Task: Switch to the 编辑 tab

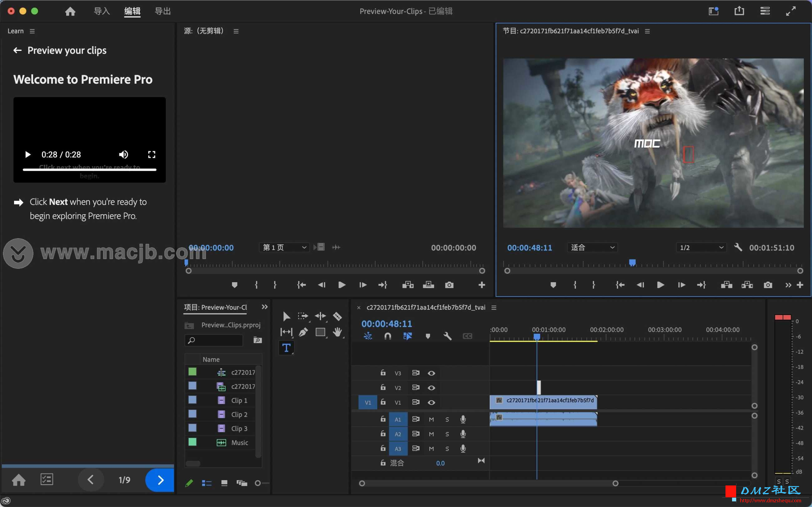Action: coord(132,11)
